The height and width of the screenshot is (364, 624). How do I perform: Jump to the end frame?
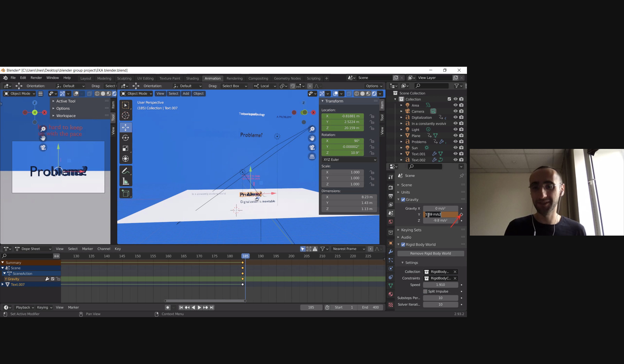tap(212, 308)
